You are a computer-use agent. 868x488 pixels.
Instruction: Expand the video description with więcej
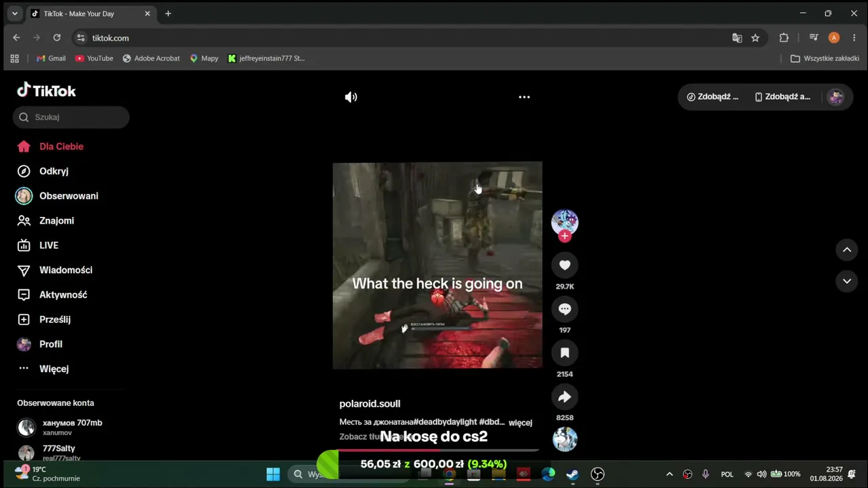[x=520, y=422]
